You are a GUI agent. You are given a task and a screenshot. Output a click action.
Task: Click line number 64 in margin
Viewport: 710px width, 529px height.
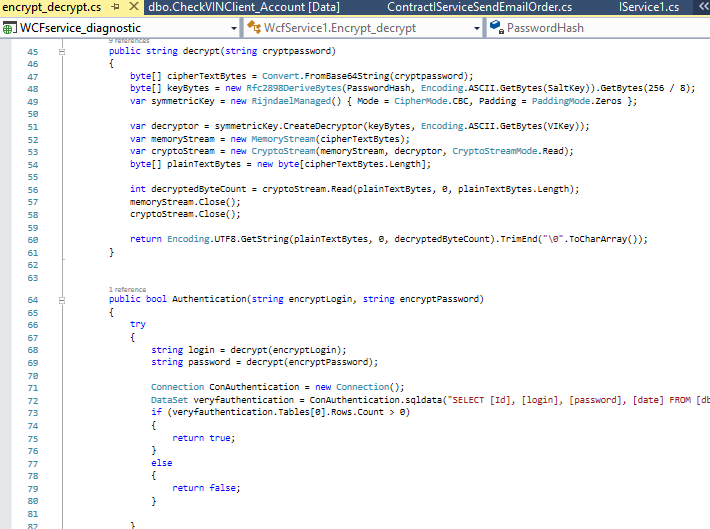(33, 300)
